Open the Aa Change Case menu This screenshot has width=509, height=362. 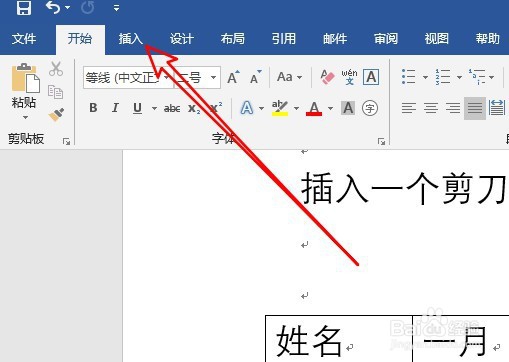(289, 77)
